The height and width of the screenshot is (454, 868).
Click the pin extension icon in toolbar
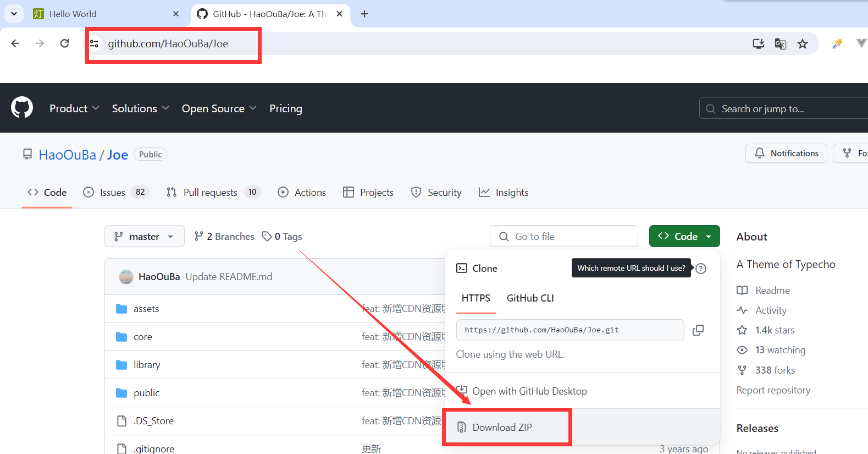tap(837, 43)
